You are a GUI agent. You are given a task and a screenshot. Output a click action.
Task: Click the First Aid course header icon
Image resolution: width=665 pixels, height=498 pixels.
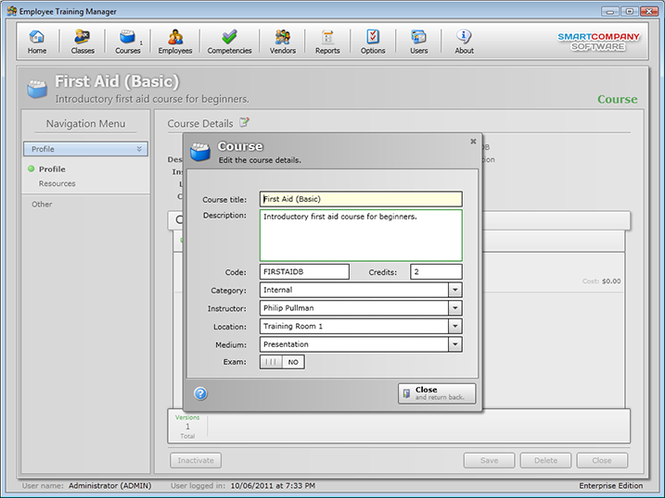coord(37,89)
